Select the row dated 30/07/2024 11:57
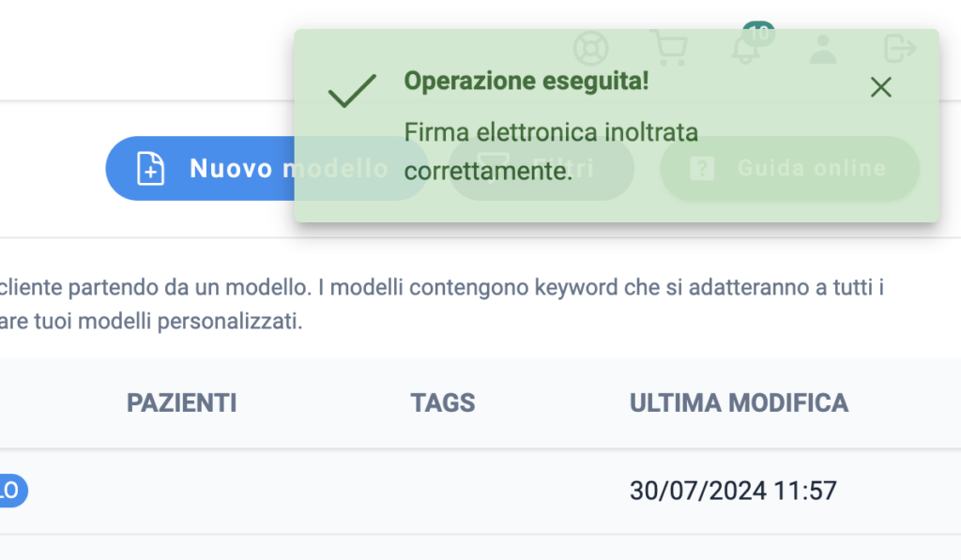The image size is (961, 560). [x=480, y=491]
